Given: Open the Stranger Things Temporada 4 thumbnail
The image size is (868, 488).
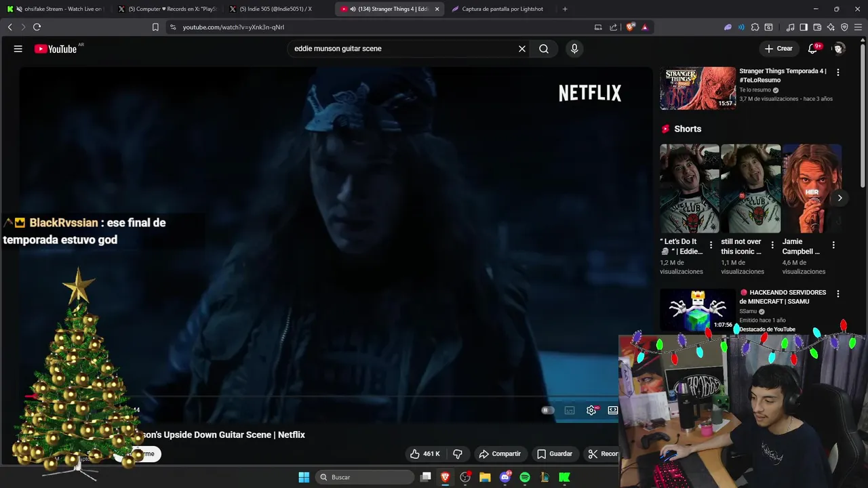Looking at the screenshot, I should coord(698,88).
